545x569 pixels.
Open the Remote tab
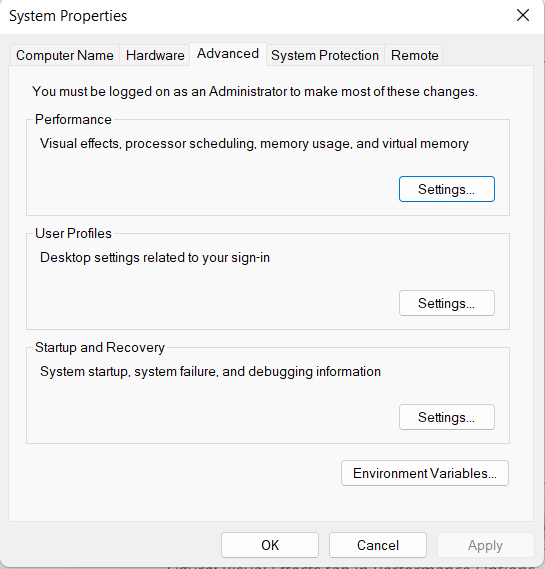pyautogui.click(x=414, y=55)
